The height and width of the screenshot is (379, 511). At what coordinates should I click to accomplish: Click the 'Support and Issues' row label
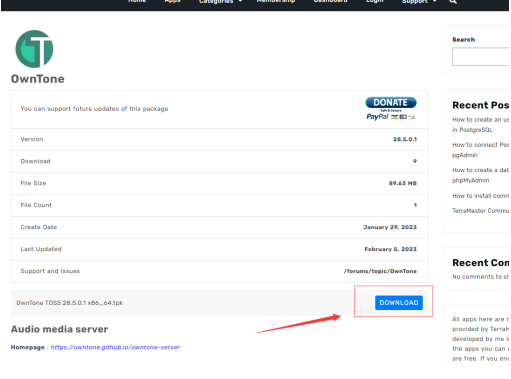click(50, 271)
